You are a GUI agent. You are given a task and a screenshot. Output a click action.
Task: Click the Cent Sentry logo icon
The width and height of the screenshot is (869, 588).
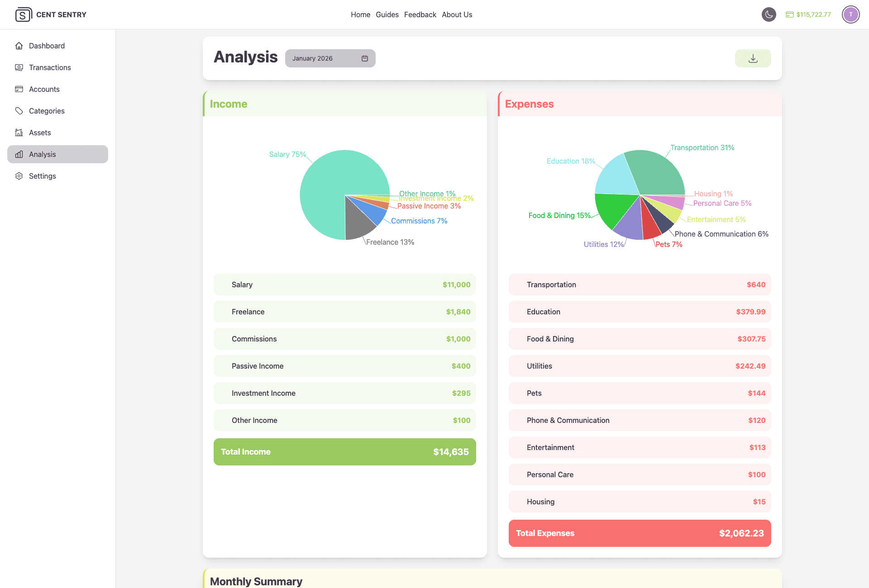pos(23,14)
